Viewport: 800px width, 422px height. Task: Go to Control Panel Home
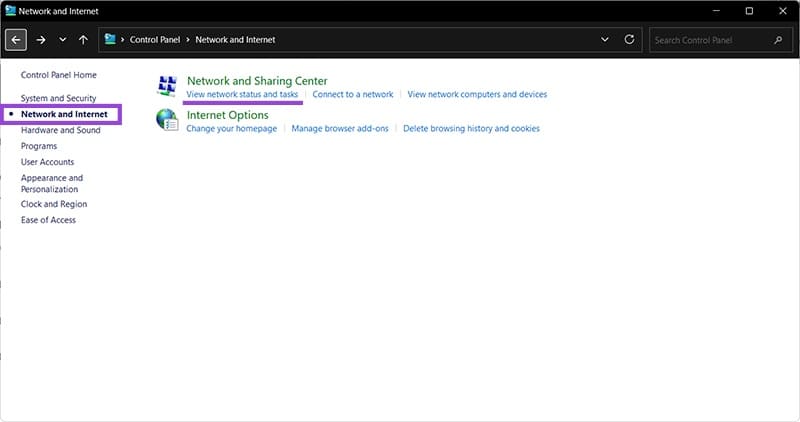click(x=59, y=75)
